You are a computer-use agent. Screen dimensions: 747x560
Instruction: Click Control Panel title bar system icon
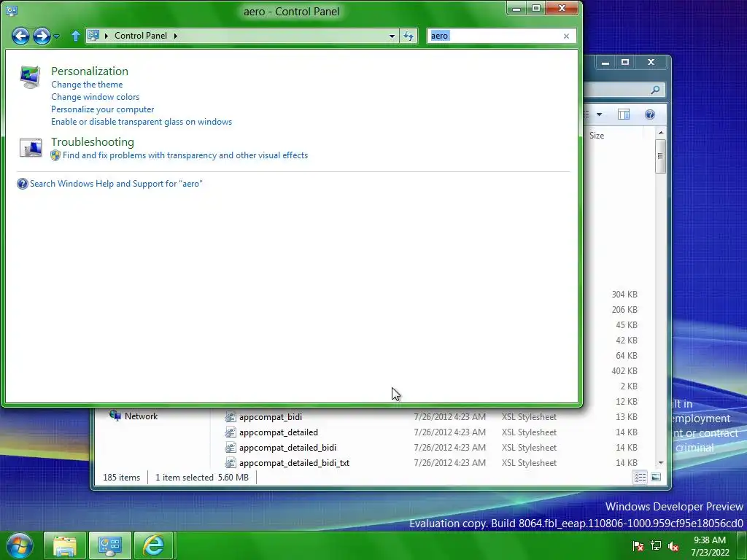coord(12,10)
